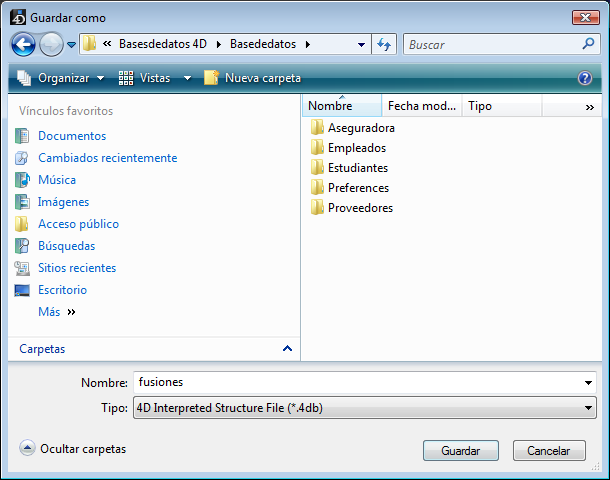Click the Guardar button

click(461, 451)
